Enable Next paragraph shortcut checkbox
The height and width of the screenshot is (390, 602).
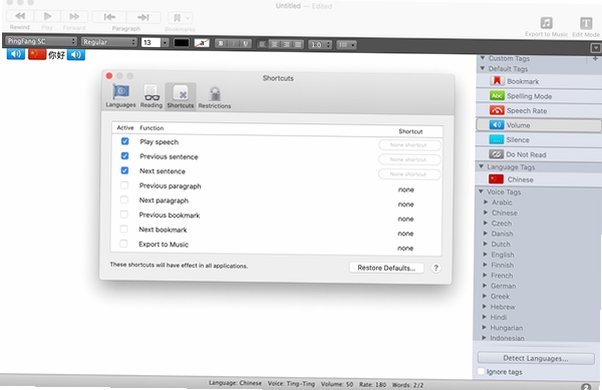pyautogui.click(x=124, y=200)
